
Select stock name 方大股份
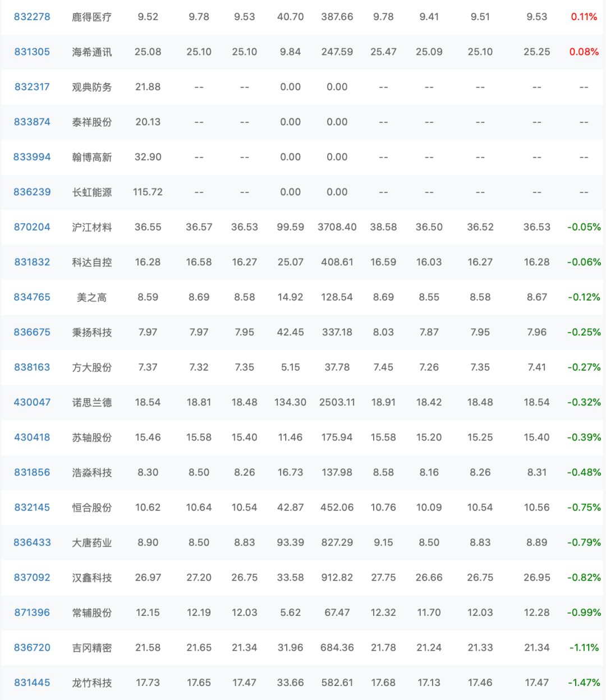pyautogui.click(x=92, y=367)
